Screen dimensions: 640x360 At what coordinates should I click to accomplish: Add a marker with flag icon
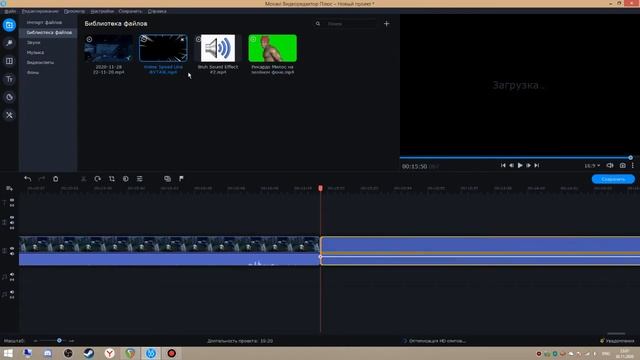pyautogui.click(x=181, y=179)
